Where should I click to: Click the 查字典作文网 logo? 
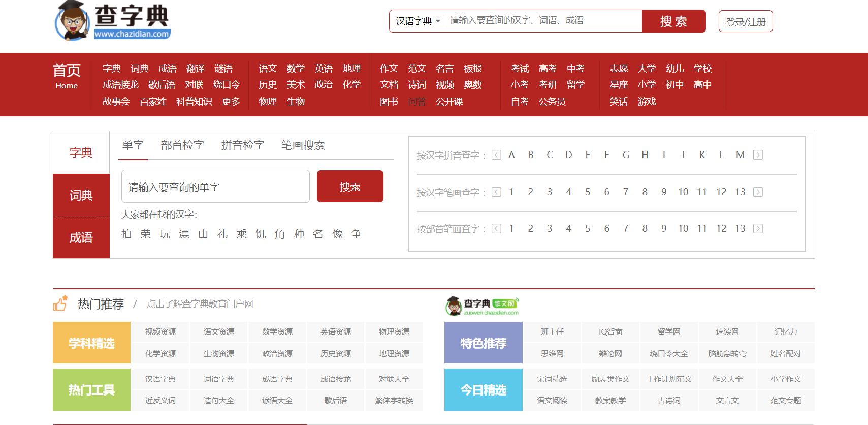click(482, 306)
